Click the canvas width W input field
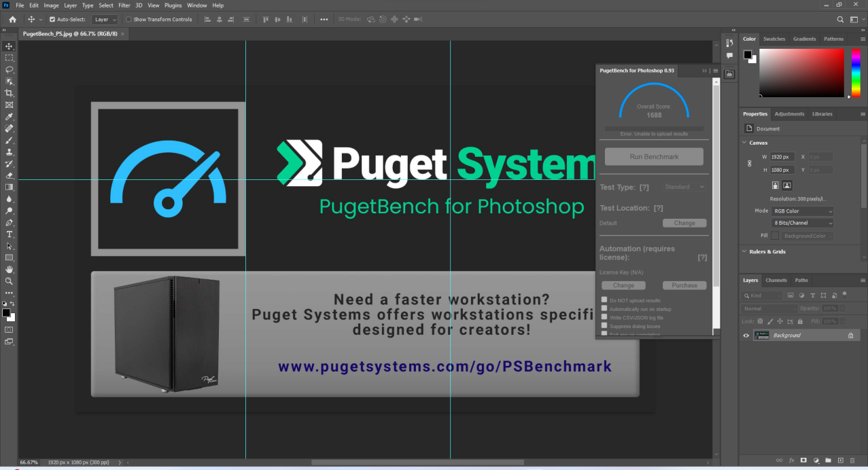 click(784, 157)
